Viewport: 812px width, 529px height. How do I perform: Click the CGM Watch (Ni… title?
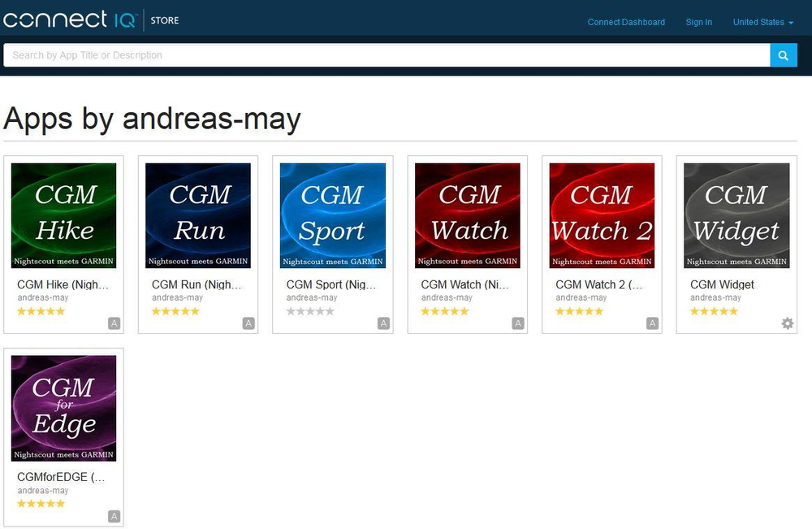tap(465, 284)
